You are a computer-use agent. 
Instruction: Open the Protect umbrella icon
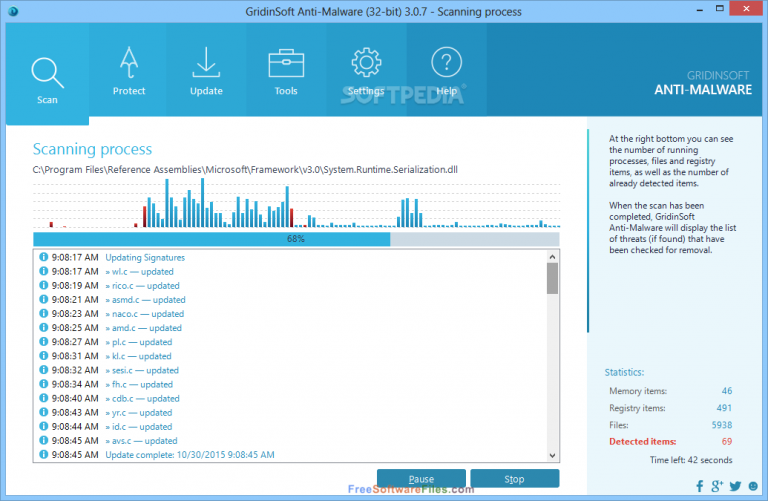[129, 63]
